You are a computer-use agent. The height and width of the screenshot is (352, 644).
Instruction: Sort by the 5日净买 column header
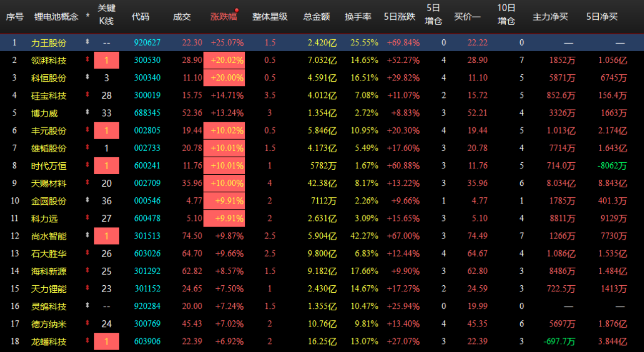[x=602, y=17]
